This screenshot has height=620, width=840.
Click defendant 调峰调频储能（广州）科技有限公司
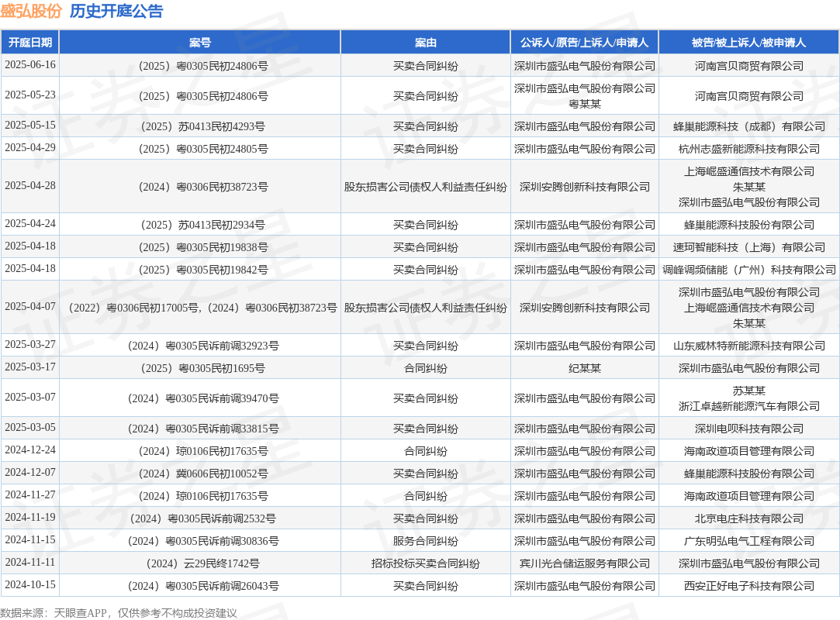749,270
